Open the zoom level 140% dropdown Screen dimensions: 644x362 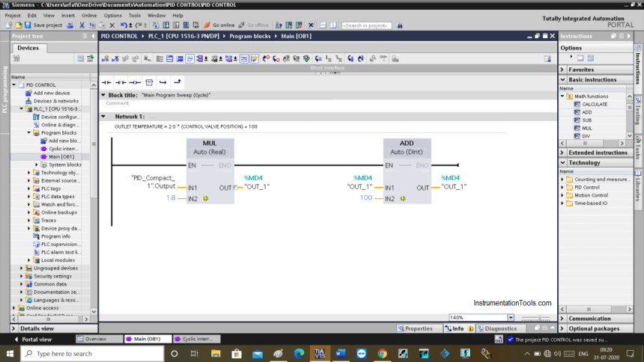click(511, 317)
